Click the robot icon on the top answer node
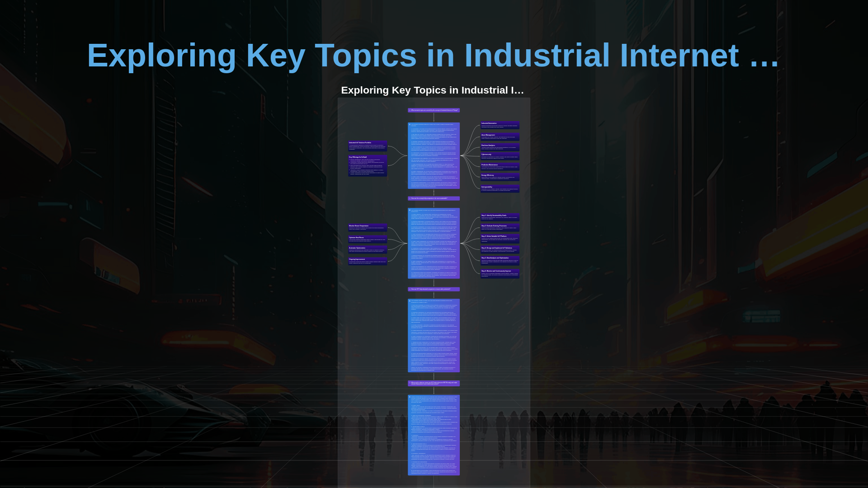Screen dimensions: 868x488 pyautogui.click(x=410, y=124)
